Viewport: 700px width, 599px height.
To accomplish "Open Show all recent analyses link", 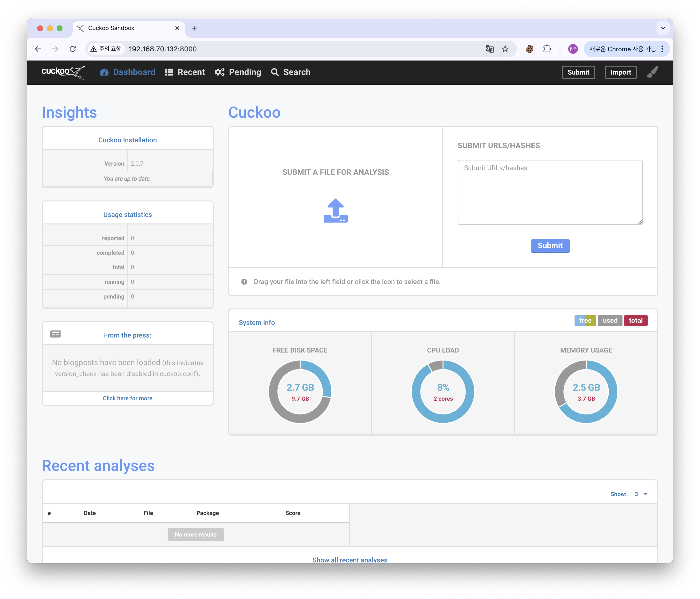I will coord(350,560).
